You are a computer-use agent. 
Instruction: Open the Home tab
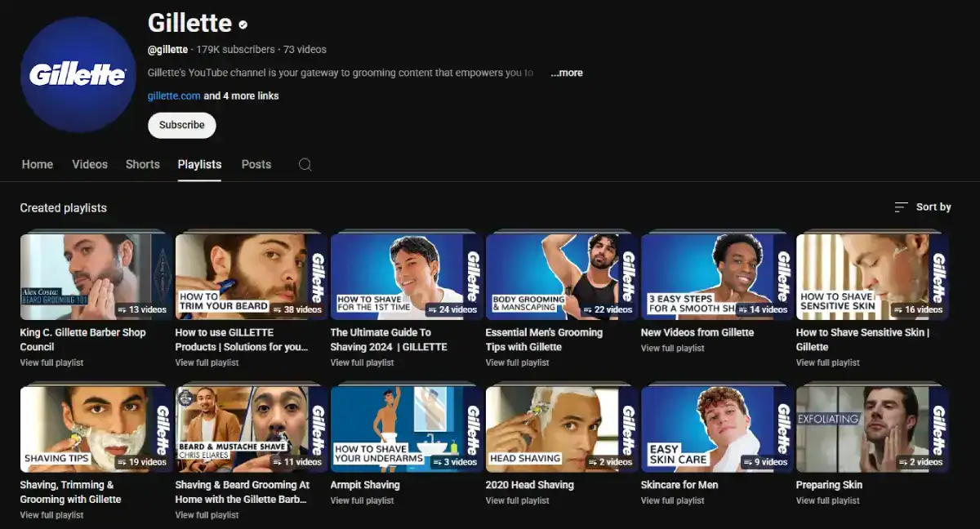pos(37,164)
